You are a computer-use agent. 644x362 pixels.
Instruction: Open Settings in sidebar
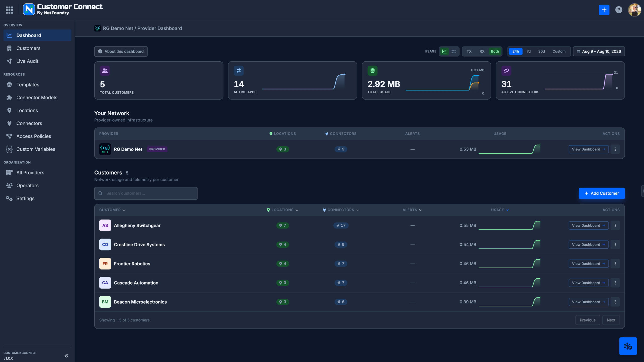[x=37, y=198]
